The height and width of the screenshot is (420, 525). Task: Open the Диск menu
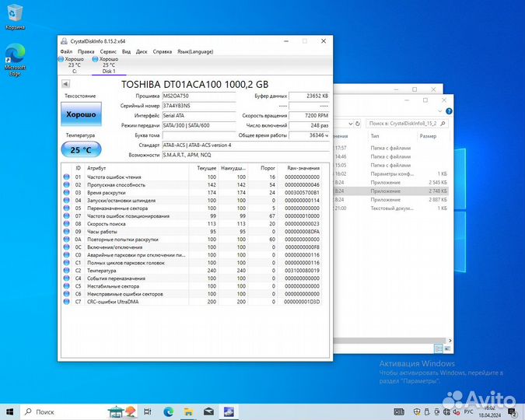coord(142,51)
